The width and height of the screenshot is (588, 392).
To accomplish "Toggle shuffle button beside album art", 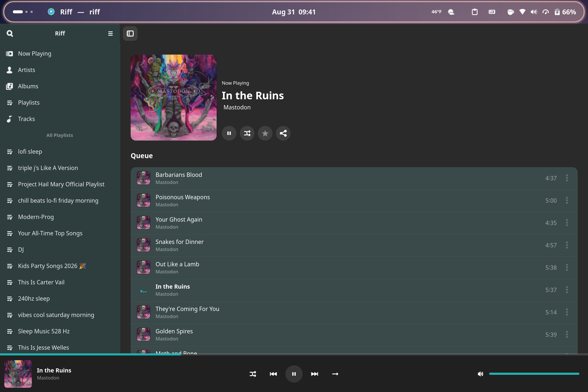I will pyautogui.click(x=247, y=133).
